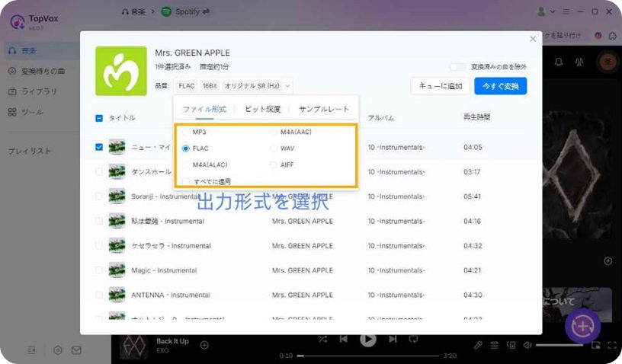
Task: Click the thumbnail of 私は最強 track
Action: pyautogui.click(x=117, y=221)
